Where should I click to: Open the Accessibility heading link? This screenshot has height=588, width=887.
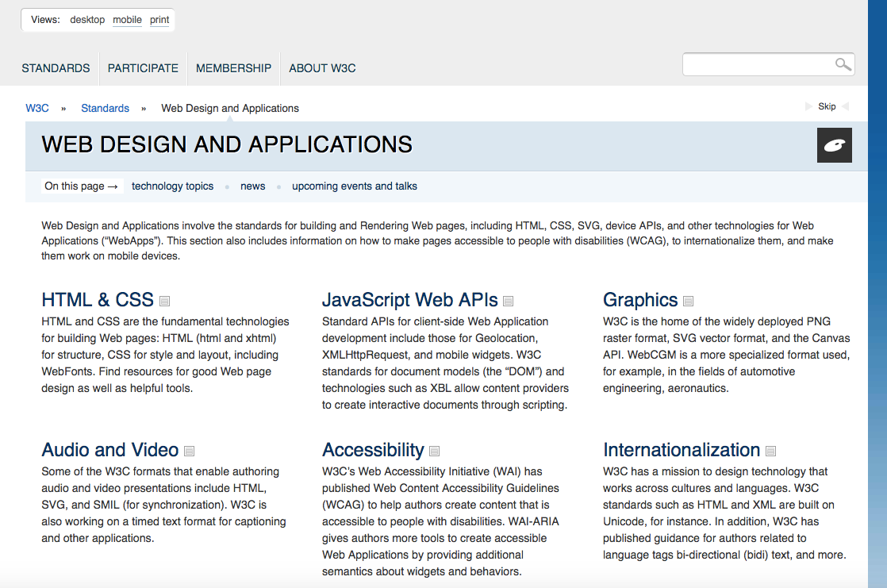tap(374, 450)
